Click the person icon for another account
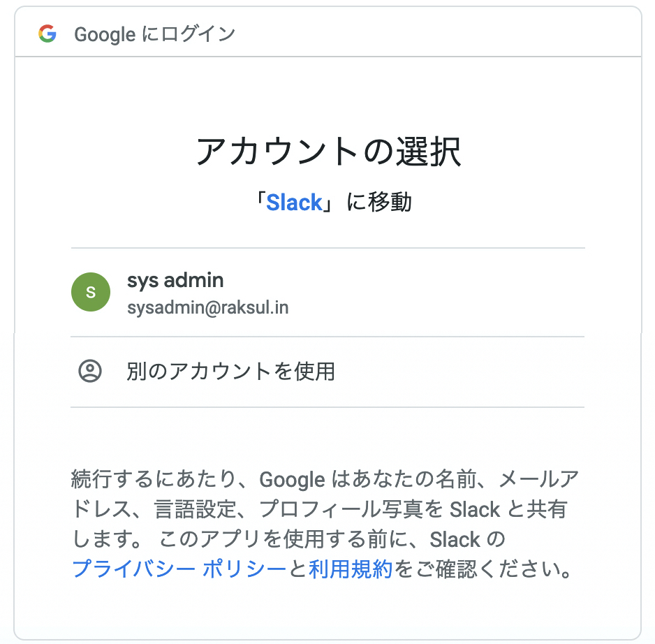 click(x=90, y=371)
